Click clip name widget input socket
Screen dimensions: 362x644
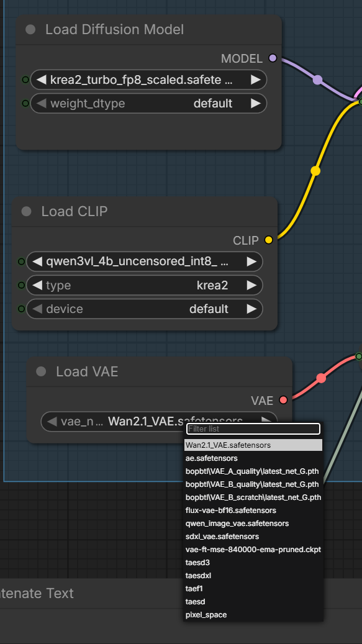21,261
